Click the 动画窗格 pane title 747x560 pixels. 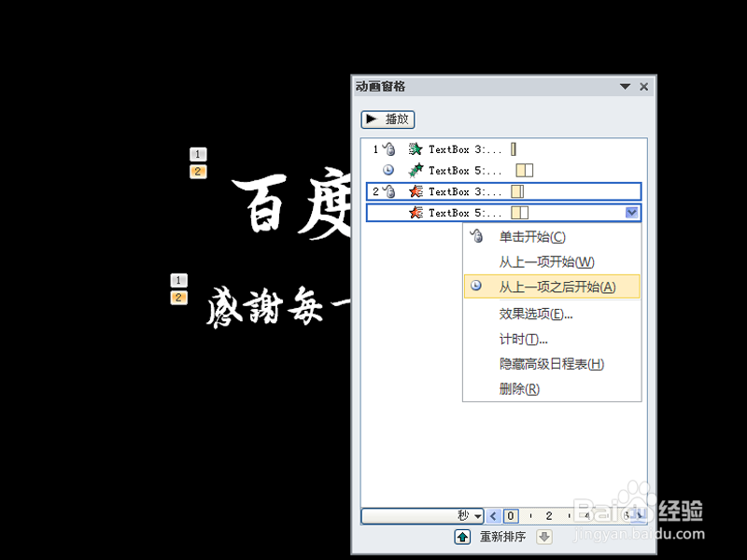(380, 87)
